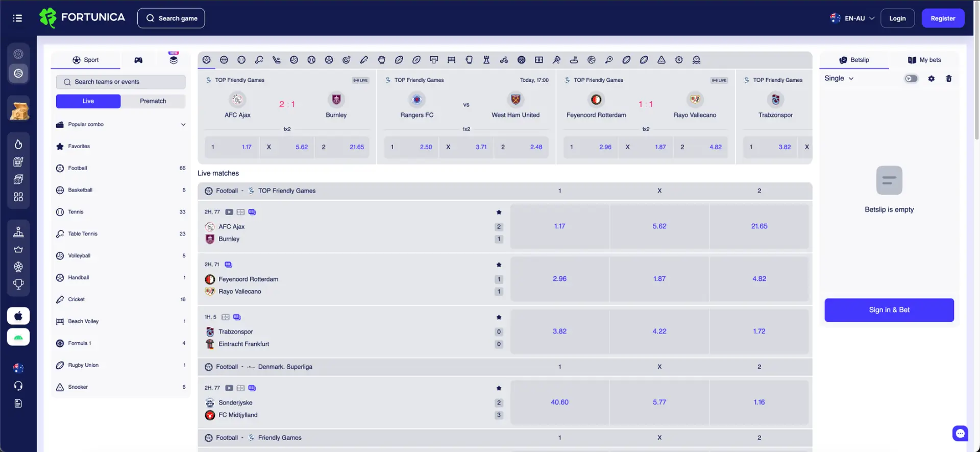Switch to Prematch mode
The height and width of the screenshot is (452, 980).
pos(153,101)
